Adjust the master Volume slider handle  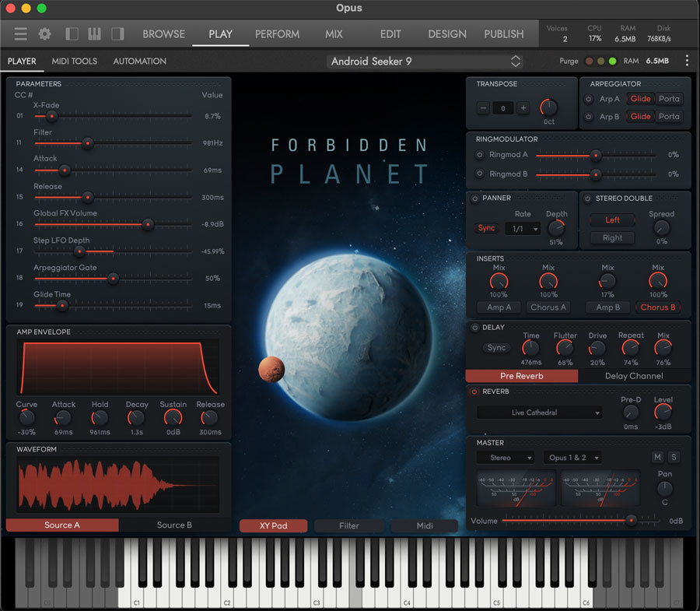click(x=631, y=521)
